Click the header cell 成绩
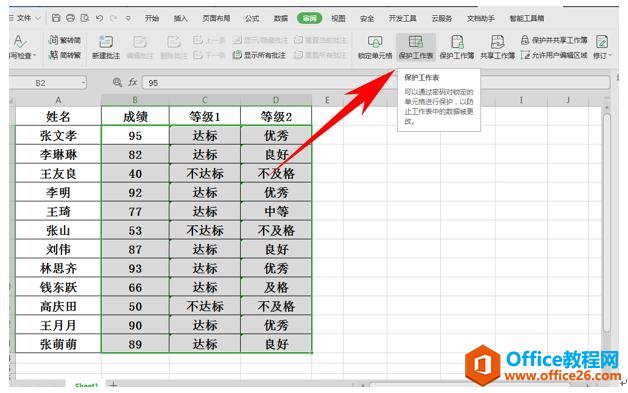The height and width of the screenshot is (393, 628). [135, 116]
